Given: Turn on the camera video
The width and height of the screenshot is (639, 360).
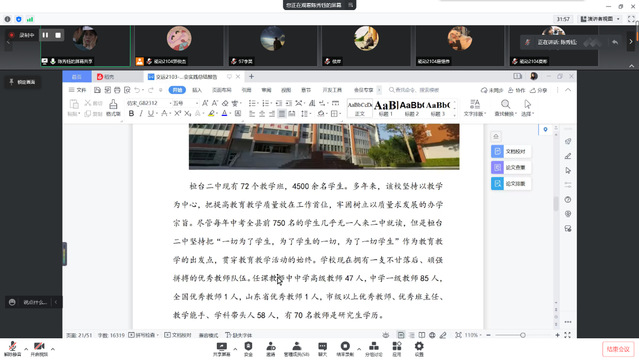Looking at the screenshot, I should coord(39,349).
